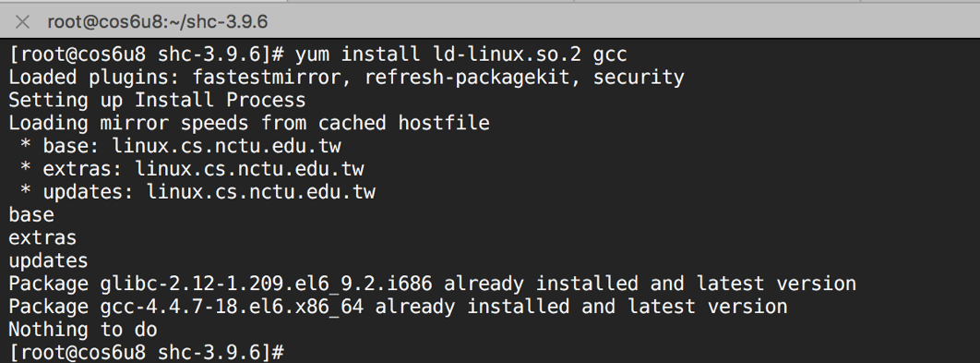Screen dimensions: 980x363
Task: Click the Loading mirror speeds line
Action: pos(249,123)
